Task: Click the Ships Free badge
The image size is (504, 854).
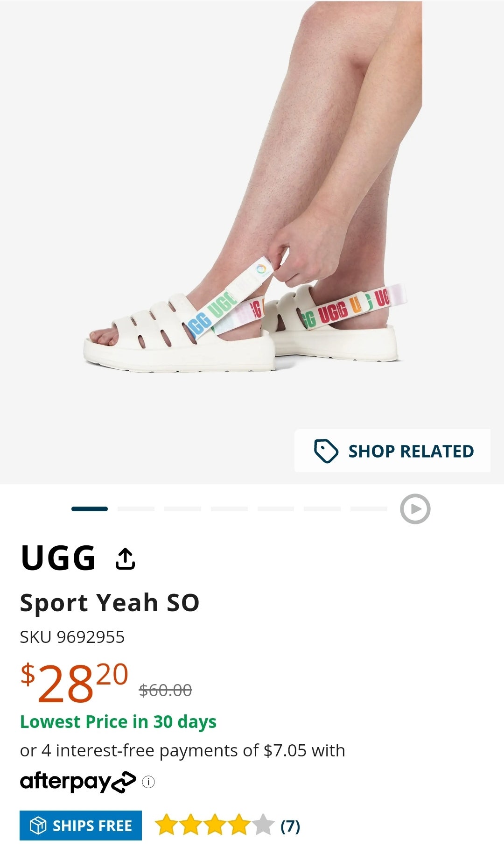Action: pos(81,826)
